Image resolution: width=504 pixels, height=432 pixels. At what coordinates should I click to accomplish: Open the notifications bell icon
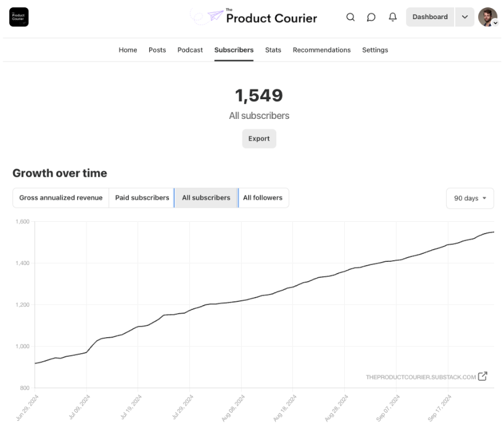(x=392, y=17)
